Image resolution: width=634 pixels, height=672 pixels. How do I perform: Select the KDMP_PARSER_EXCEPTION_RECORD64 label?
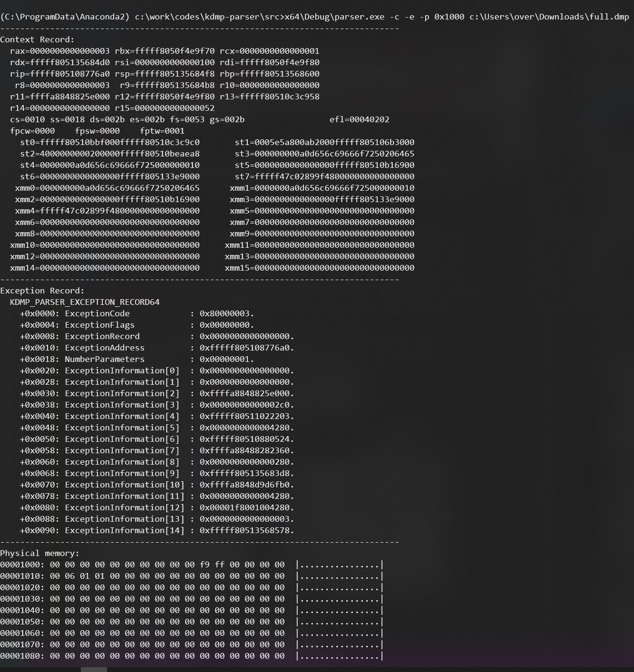86,302
